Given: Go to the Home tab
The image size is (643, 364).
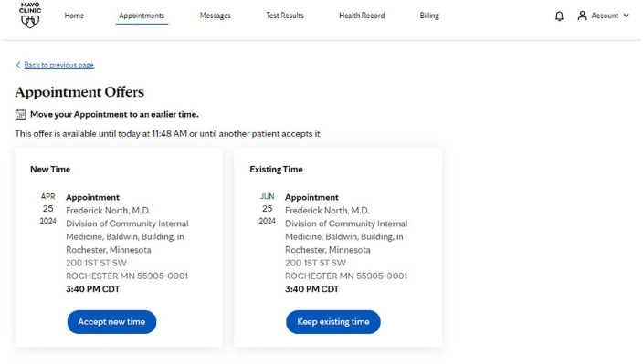Looking at the screenshot, I should point(74,16).
